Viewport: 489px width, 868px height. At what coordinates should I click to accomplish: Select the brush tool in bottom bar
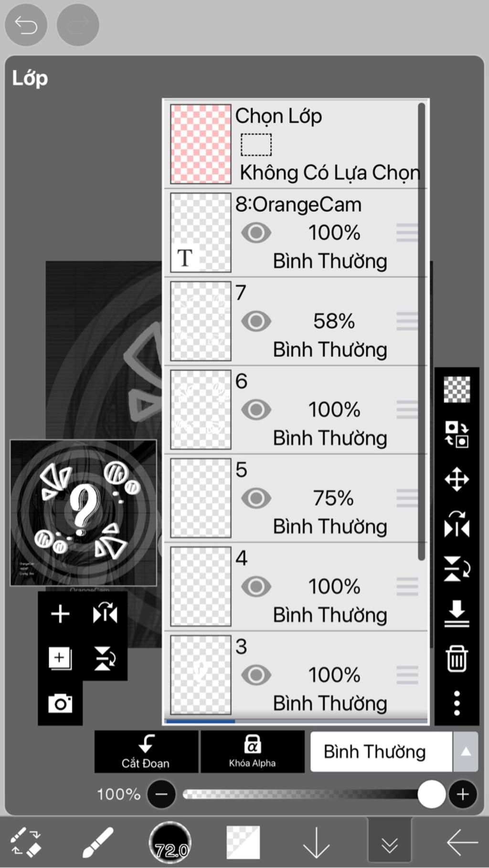point(98,842)
